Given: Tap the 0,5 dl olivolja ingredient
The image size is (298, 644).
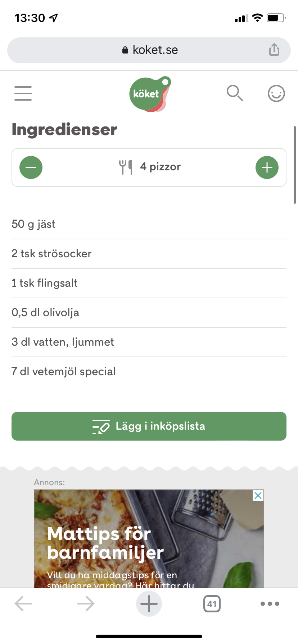Looking at the screenshot, I should (45, 313).
